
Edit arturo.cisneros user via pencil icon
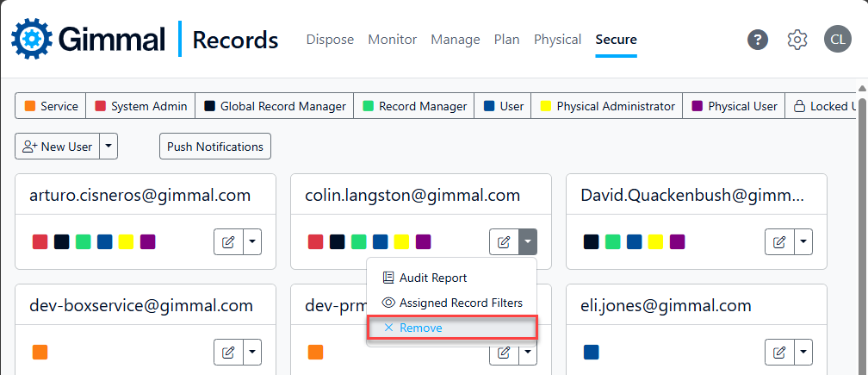pyautogui.click(x=229, y=242)
